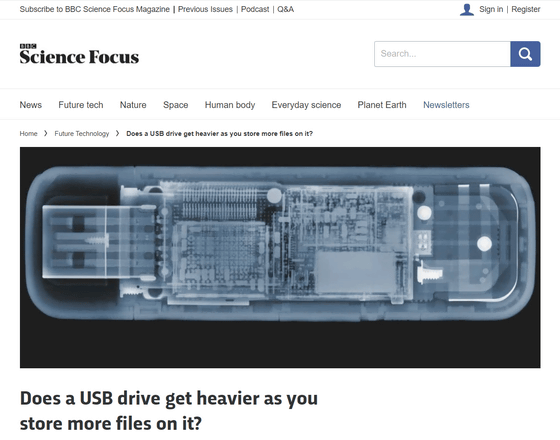This screenshot has width=560, height=440.
Task: Click the Sign in link
Action: point(491,9)
